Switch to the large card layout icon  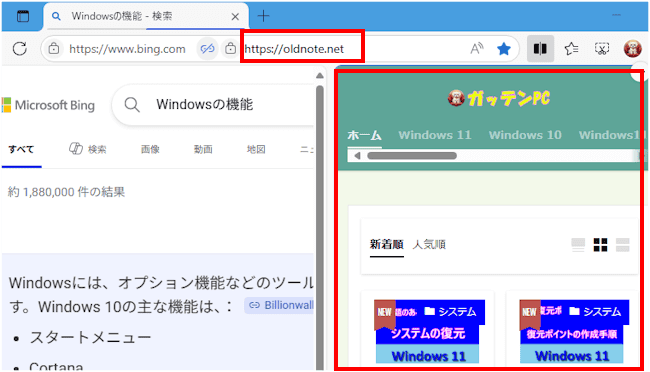click(578, 245)
